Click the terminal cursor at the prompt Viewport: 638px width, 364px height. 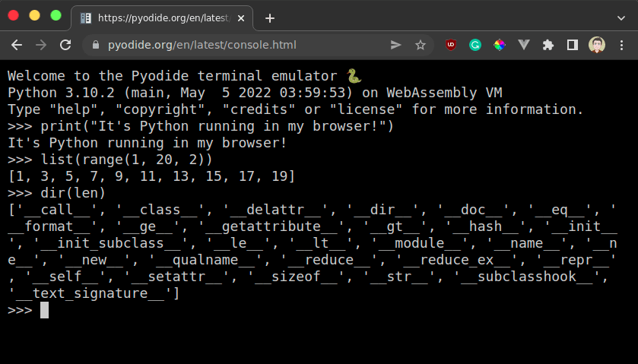click(44, 310)
